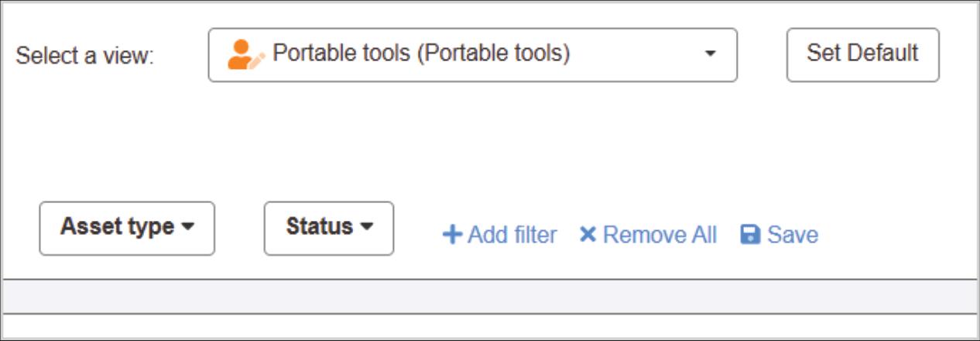Click the Asset type label text

(x=117, y=227)
